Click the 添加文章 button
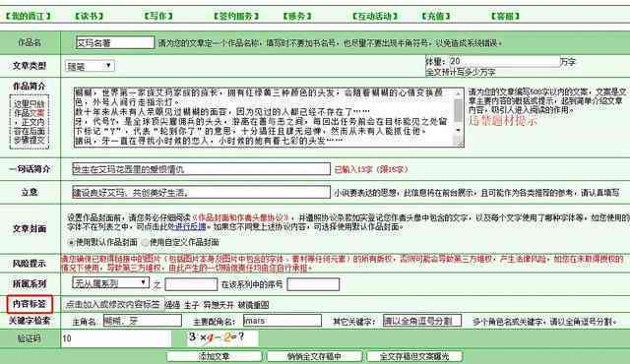The height and width of the screenshot is (364, 630). tap(215, 356)
